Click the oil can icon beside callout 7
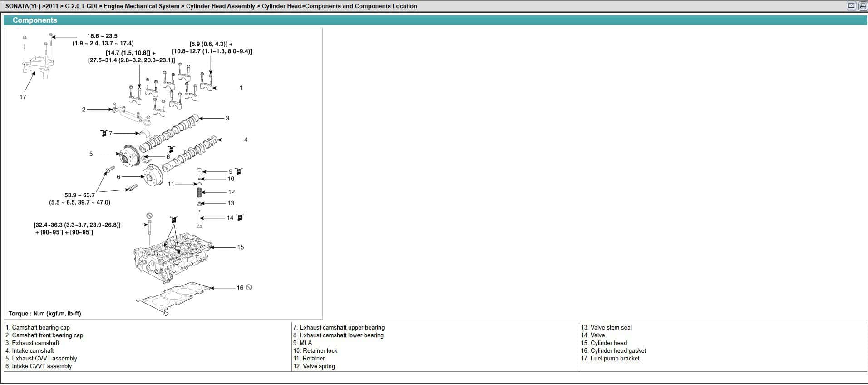Screen dimensions: 868x385 pos(104,133)
